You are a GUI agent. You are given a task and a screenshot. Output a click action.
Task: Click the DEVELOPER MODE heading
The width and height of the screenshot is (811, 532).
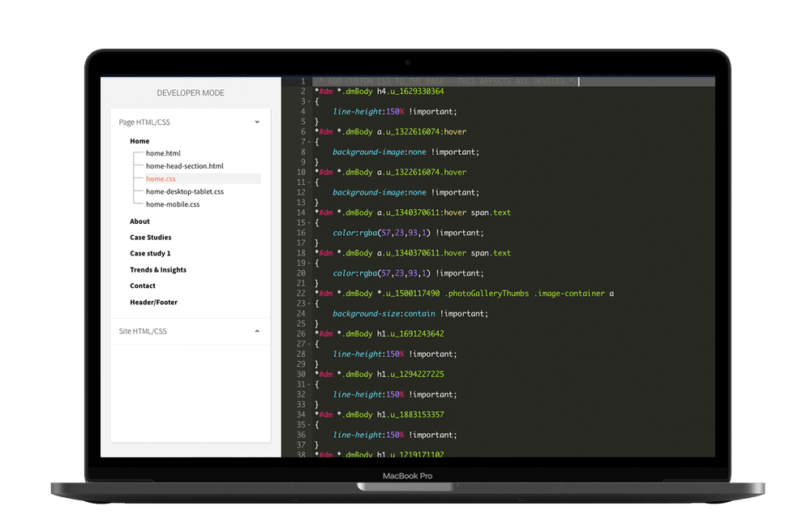[x=191, y=93]
